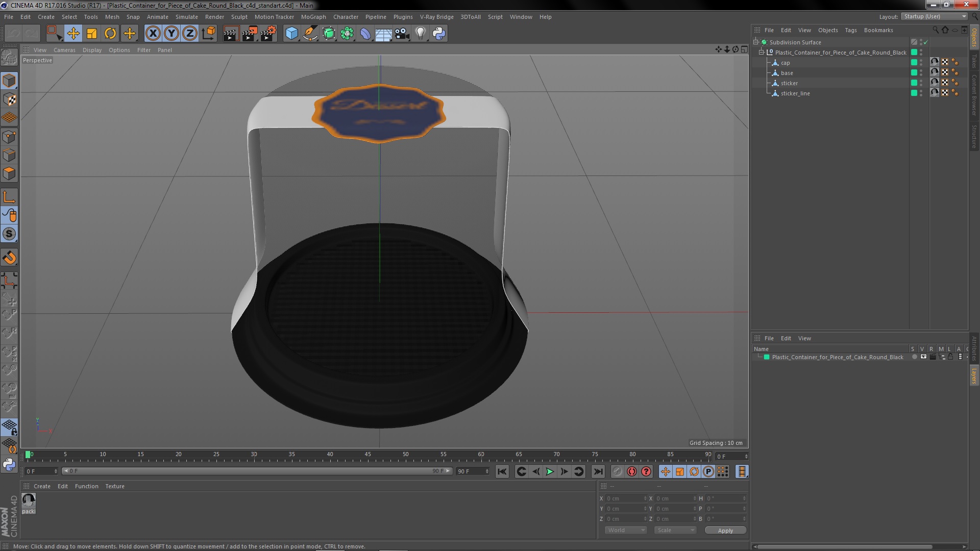Open Objects manager Tags menu

(x=850, y=30)
